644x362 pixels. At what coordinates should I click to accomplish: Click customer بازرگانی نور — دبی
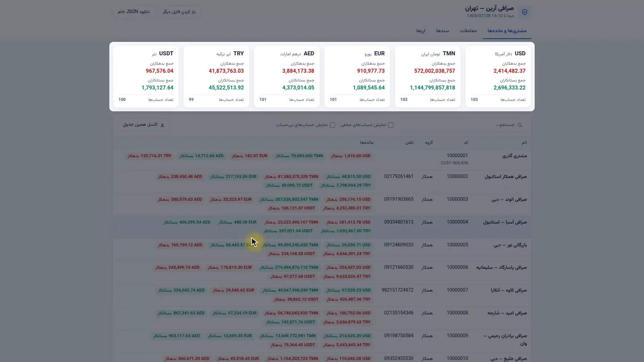(510, 245)
